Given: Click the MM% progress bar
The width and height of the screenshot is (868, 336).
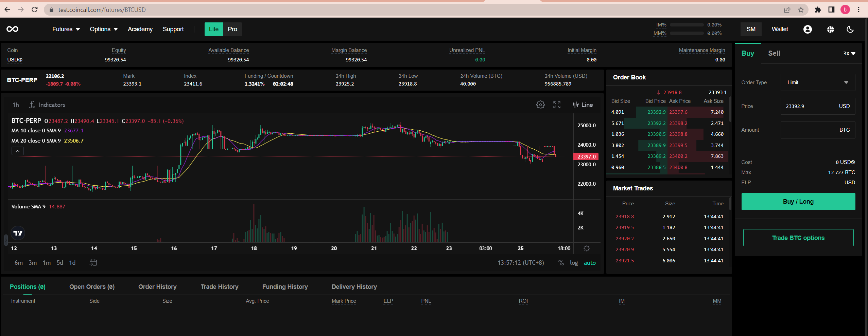Looking at the screenshot, I should point(687,33).
